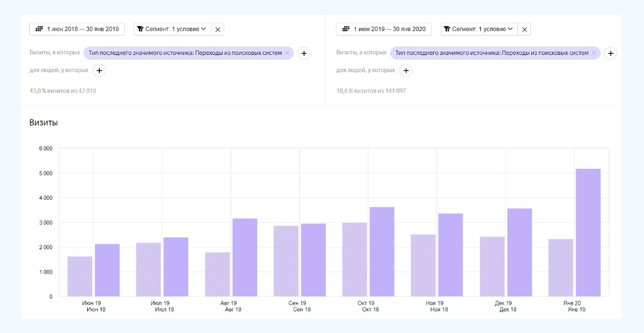Click the solid bar for Окт 19
The width and height of the screenshot is (644, 333).
pos(382,252)
